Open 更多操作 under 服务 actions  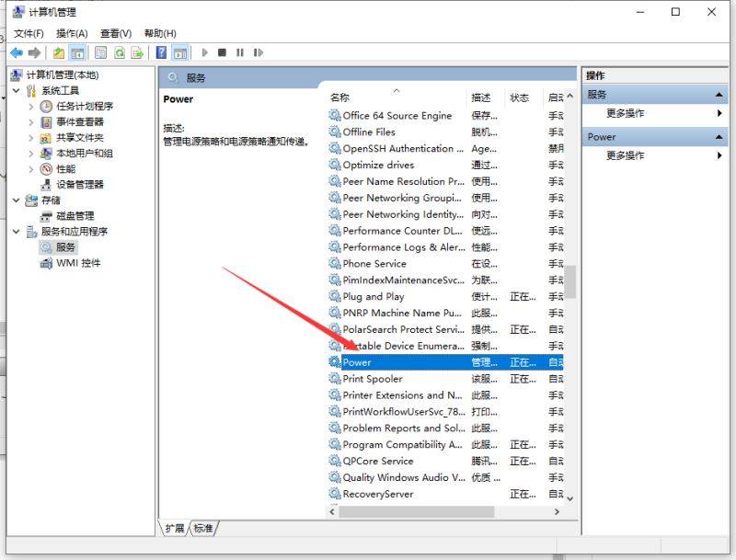(x=626, y=113)
